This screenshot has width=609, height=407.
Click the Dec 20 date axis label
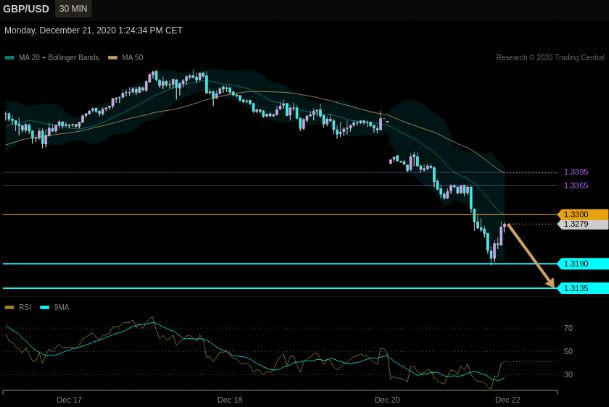click(387, 400)
